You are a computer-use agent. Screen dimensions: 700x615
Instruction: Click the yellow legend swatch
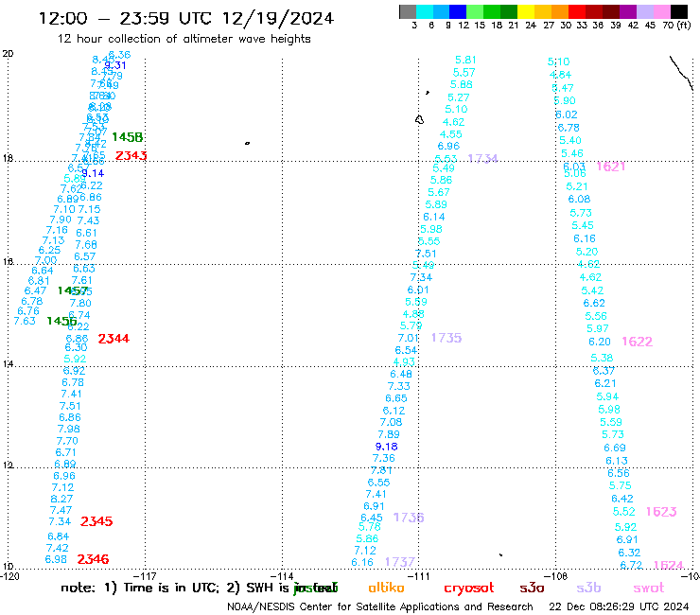tap(526, 11)
